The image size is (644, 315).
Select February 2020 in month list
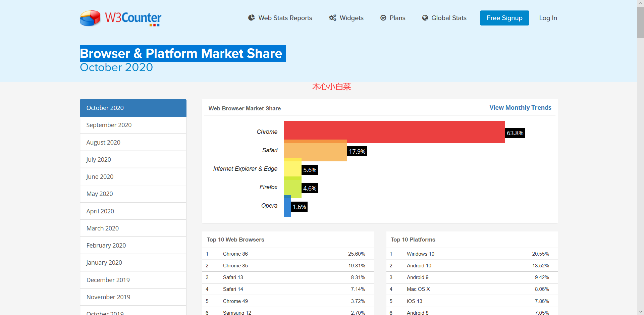(133, 245)
